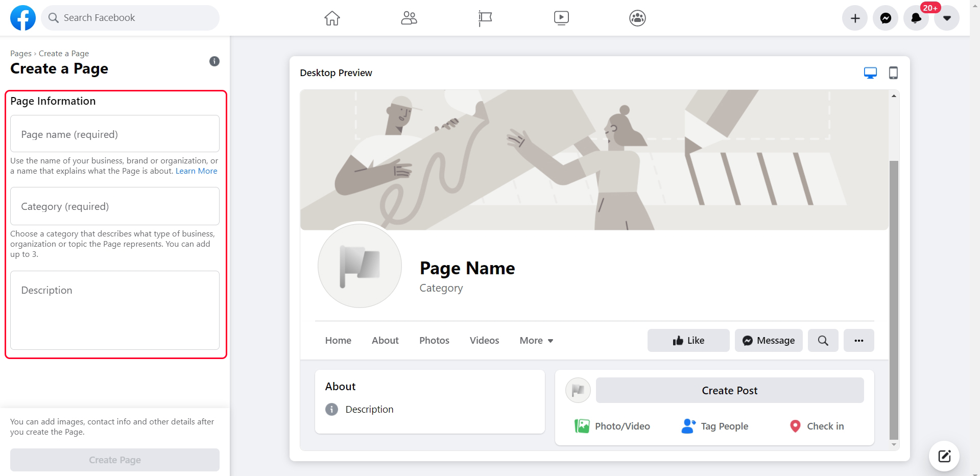980x476 pixels.
Task: Toggle to mobile preview mode
Action: (894, 73)
